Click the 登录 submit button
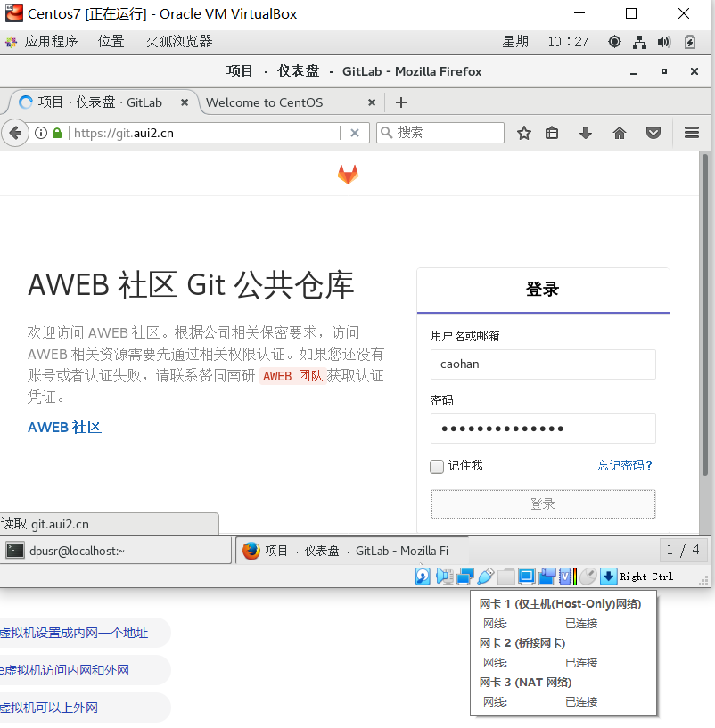 click(543, 503)
